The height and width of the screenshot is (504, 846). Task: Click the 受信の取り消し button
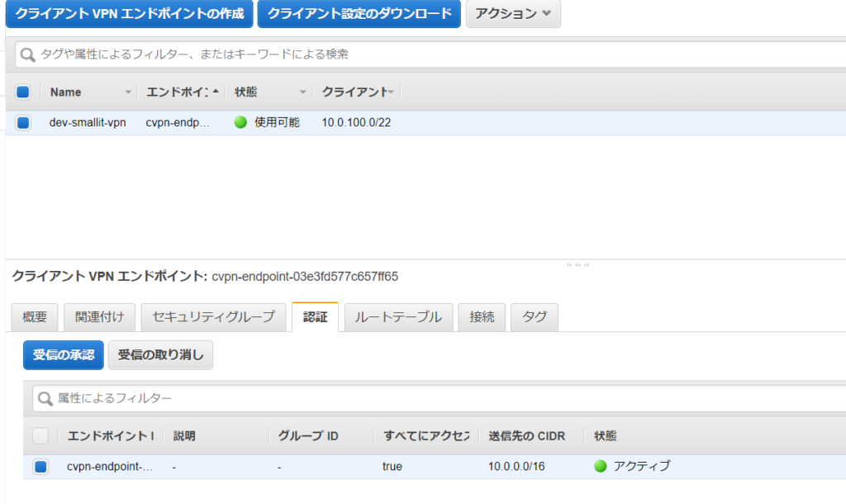click(x=160, y=355)
